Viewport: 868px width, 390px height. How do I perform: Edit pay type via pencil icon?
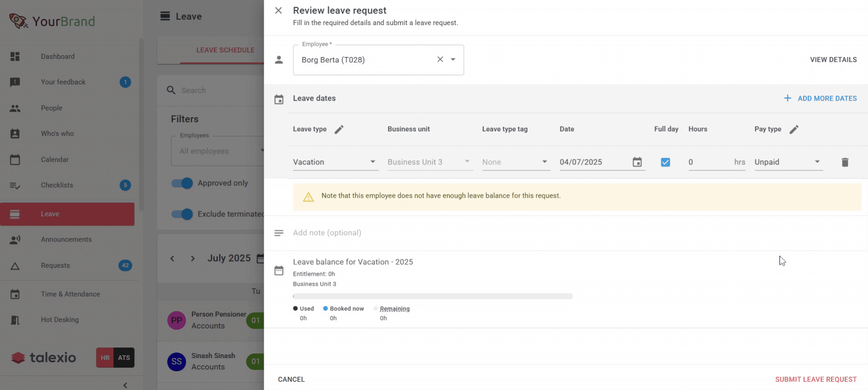tap(794, 129)
